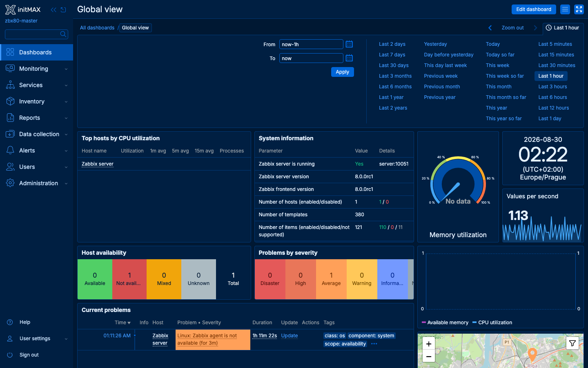
Task: Open the All dashboards breadcrumb link
Action: click(x=97, y=28)
